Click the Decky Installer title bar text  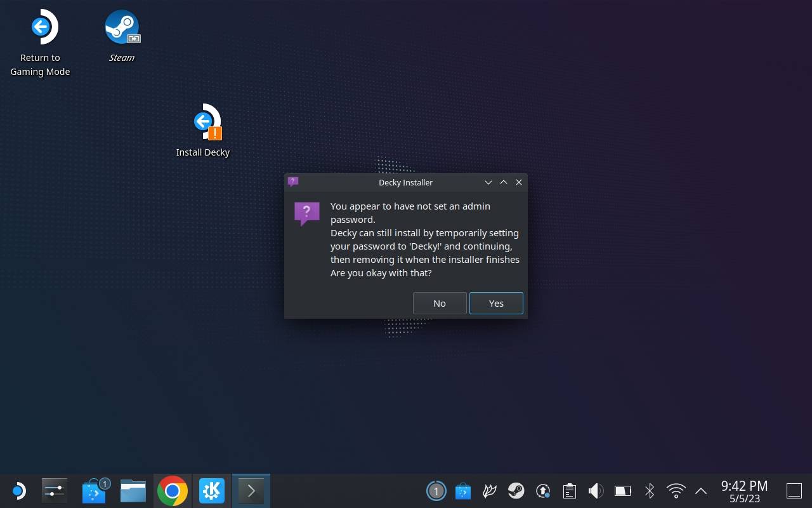(405, 182)
